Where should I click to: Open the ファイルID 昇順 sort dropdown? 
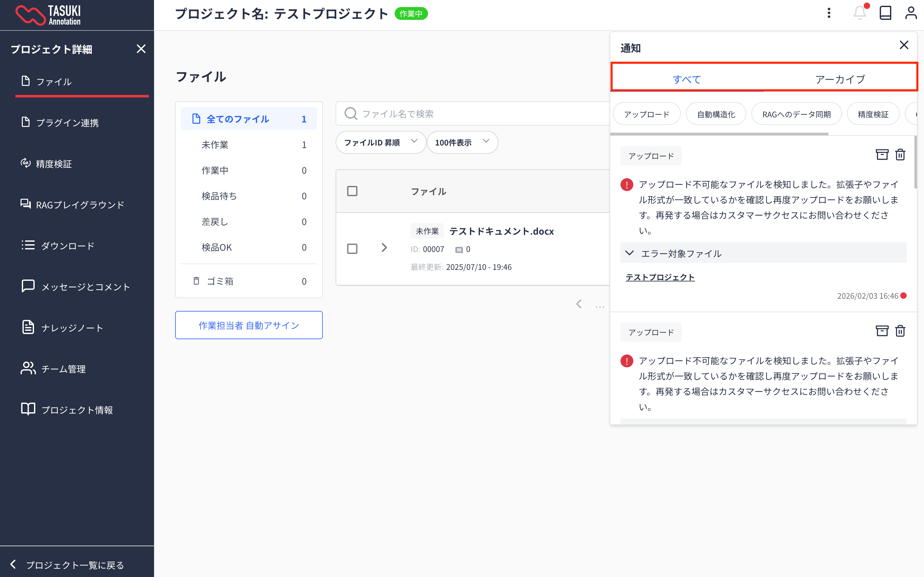point(380,142)
